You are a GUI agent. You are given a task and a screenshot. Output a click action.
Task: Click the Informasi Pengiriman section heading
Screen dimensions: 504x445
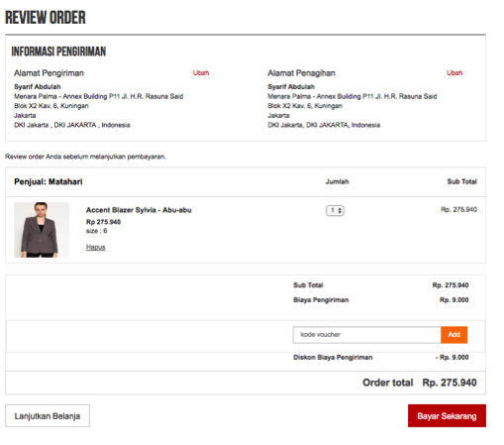tap(58, 52)
